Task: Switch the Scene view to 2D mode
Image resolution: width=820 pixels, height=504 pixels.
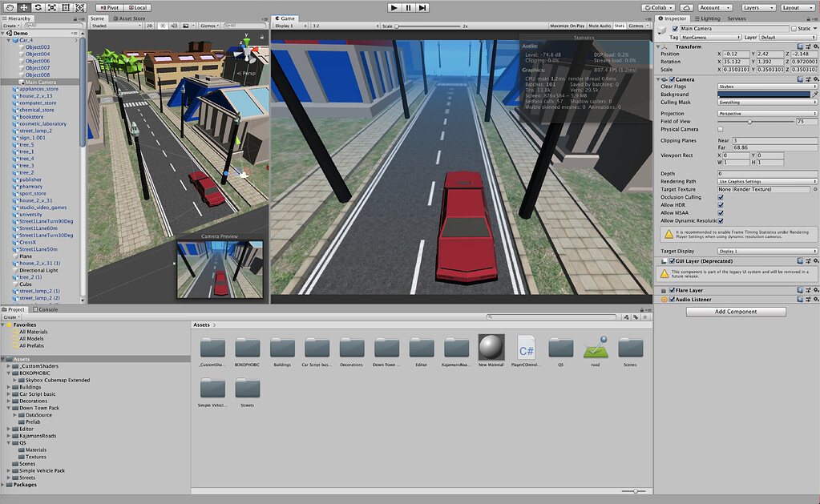Action: (149, 26)
